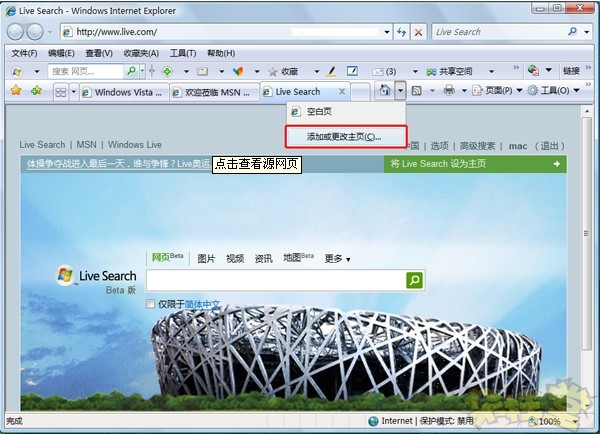Click the globe-with-shield icon on the Live toolbar

point(533,70)
